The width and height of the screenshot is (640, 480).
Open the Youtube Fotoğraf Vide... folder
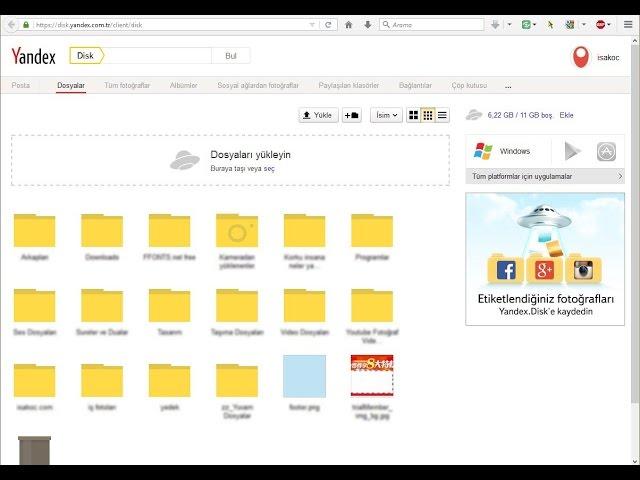click(x=372, y=306)
